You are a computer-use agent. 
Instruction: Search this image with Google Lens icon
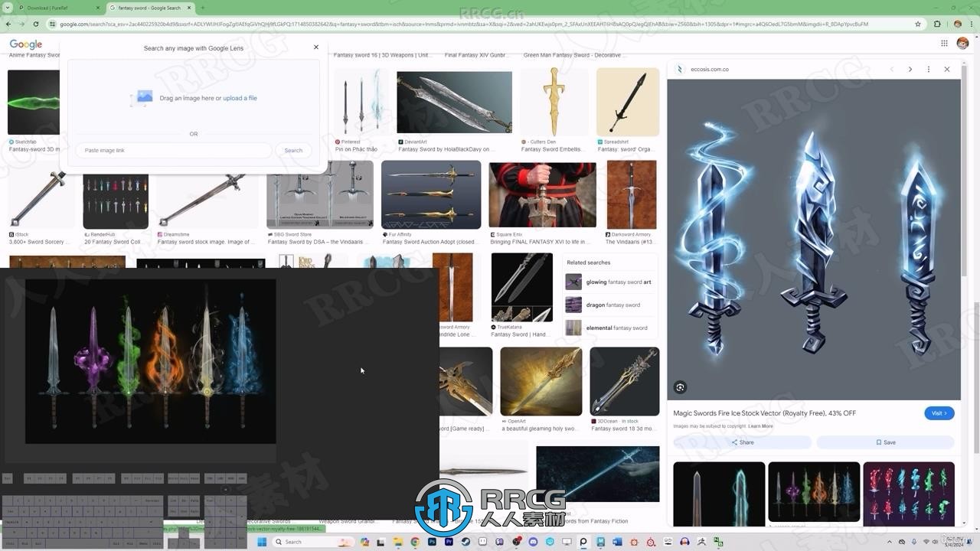coord(680,387)
